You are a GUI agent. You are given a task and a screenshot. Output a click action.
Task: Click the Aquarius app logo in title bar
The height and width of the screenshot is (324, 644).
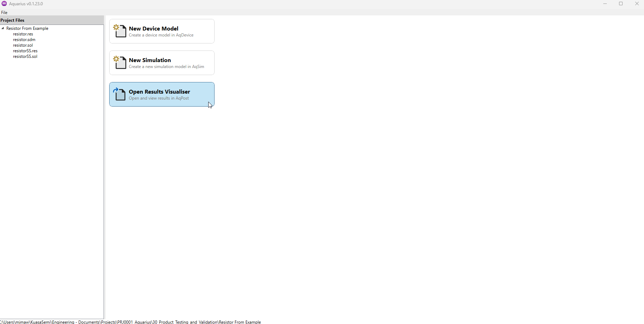pos(4,4)
